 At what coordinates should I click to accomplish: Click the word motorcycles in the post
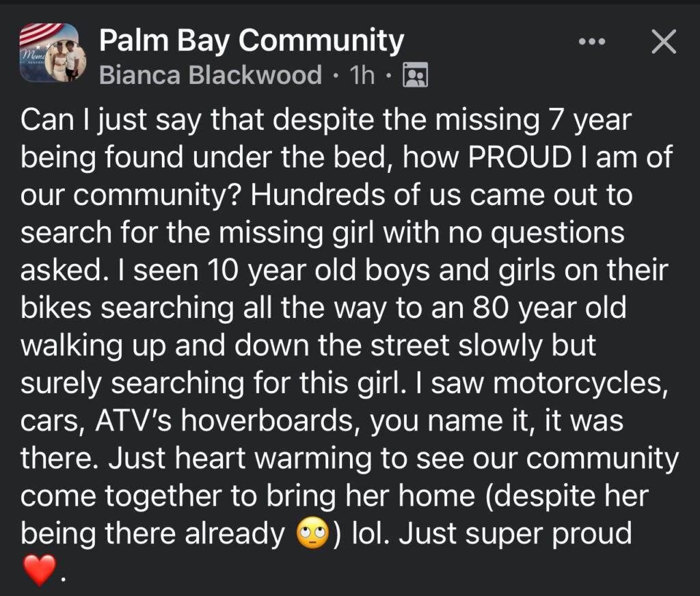(579, 383)
